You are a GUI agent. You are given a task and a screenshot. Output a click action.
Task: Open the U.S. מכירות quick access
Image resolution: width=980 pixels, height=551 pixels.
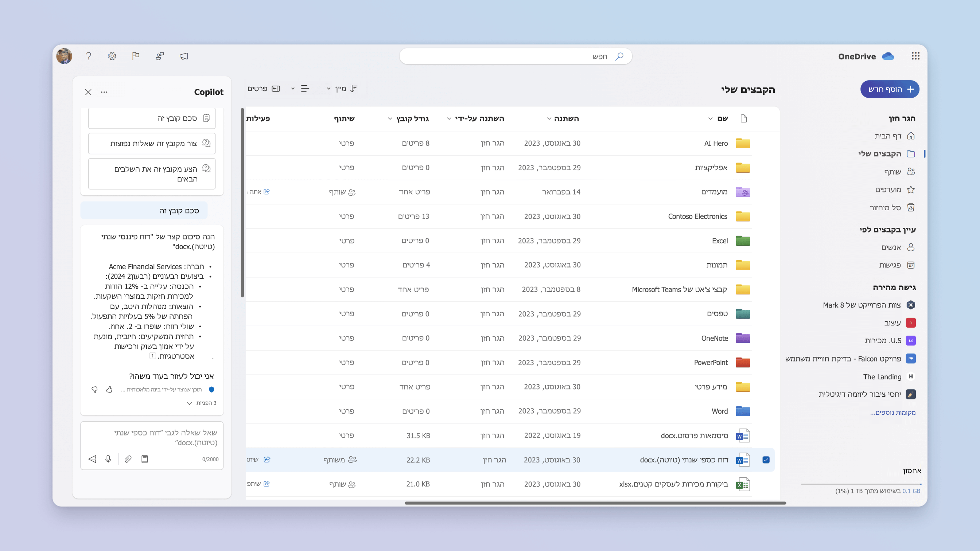point(890,341)
